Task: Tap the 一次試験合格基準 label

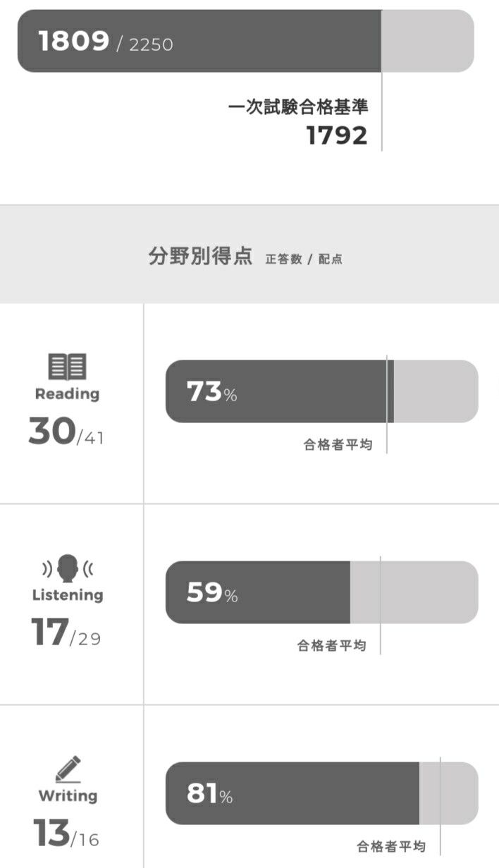Action: [298, 107]
